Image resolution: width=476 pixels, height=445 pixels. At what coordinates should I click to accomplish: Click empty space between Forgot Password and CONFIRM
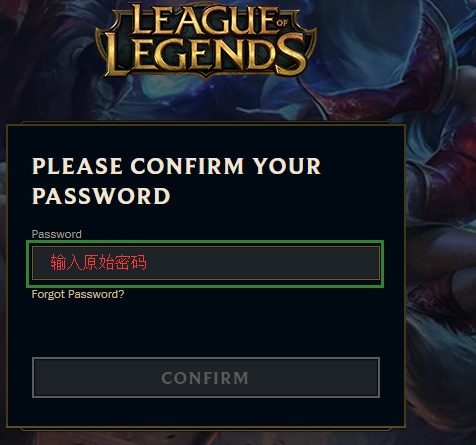coord(206,328)
